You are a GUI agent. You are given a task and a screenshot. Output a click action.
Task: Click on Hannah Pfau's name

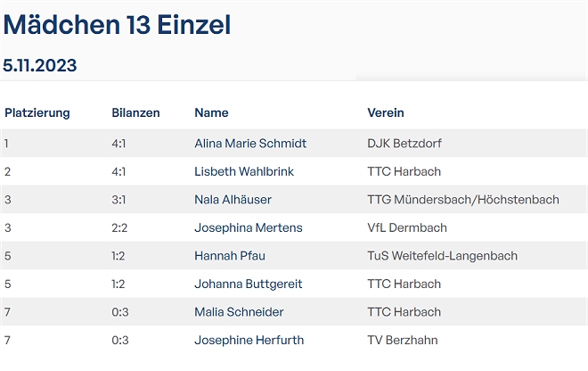point(229,256)
